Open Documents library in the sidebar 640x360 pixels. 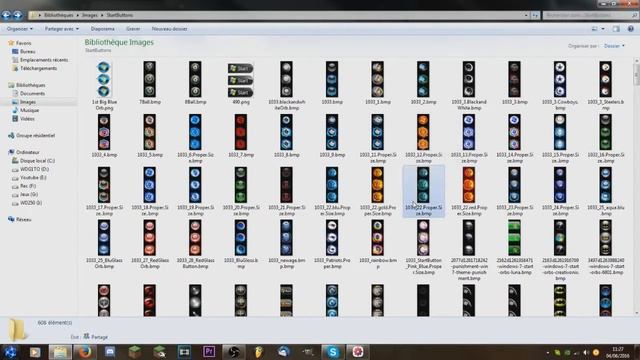coord(32,93)
